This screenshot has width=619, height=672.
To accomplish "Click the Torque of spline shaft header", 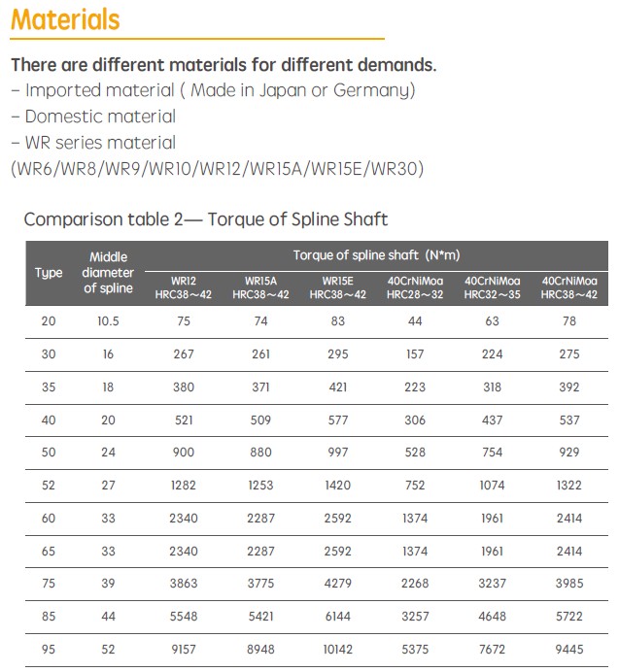I will [376, 254].
